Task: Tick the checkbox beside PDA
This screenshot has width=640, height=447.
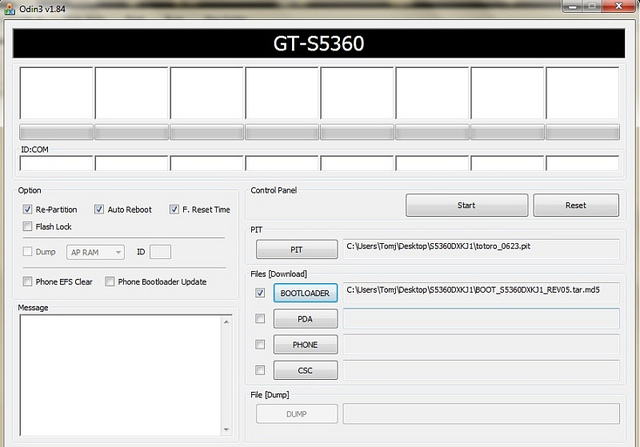Action: coord(260,318)
